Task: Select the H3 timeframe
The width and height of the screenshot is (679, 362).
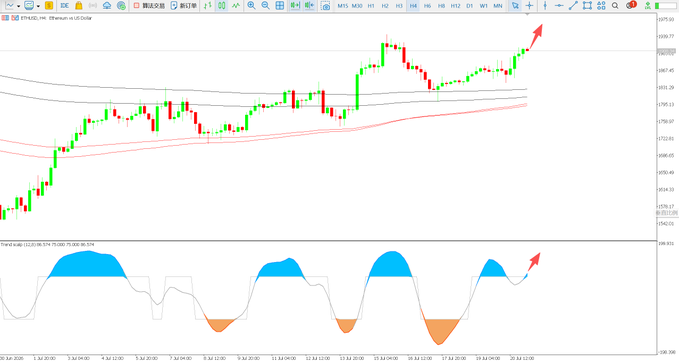Action: (399, 6)
